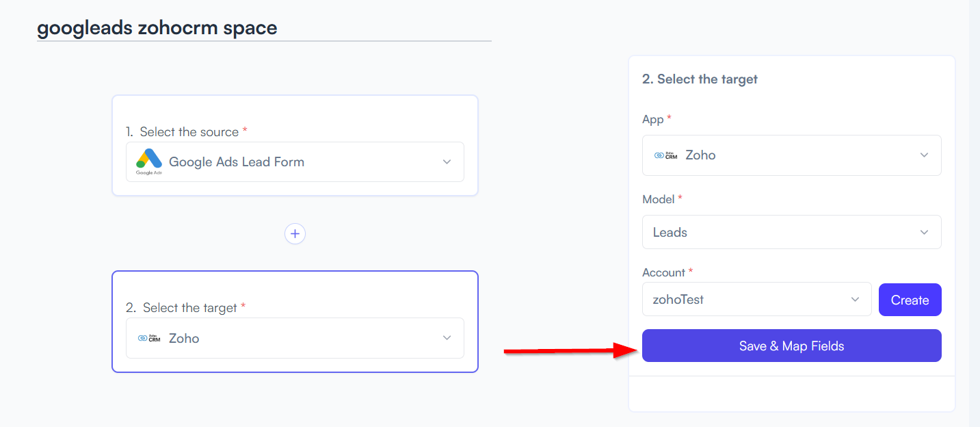Add a step with the plus icon
The height and width of the screenshot is (427, 980).
click(x=295, y=234)
